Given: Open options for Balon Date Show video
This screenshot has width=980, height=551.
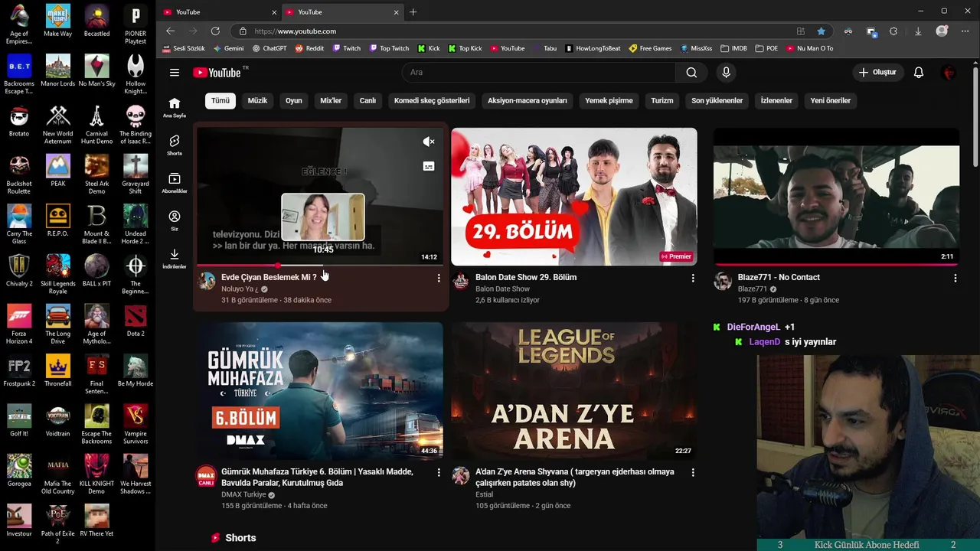Looking at the screenshot, I should 693,278.
